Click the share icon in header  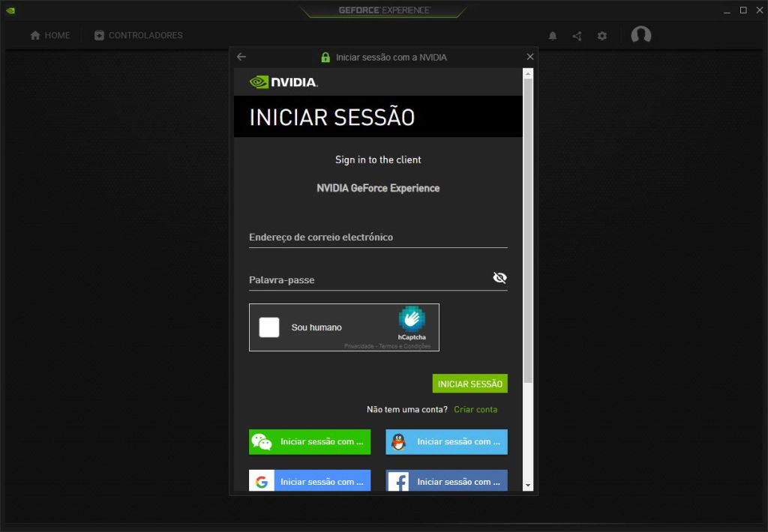[577, 36]
